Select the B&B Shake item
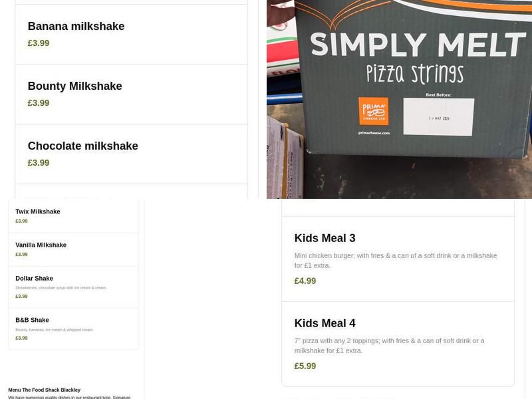The height and width of the screenshot is (399, 532). 32,320
